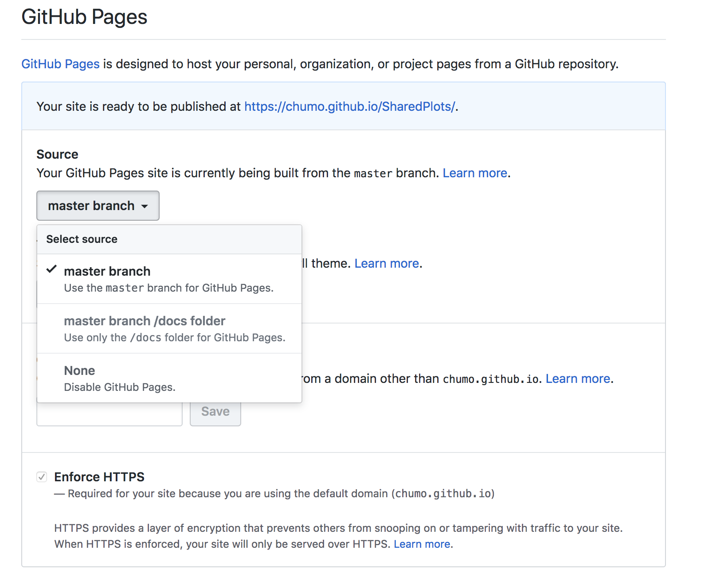Open the GitHub Pages documentation link
Image resolution: width=728 pixels, height=585 pixels.
click(x=60, y=64)
